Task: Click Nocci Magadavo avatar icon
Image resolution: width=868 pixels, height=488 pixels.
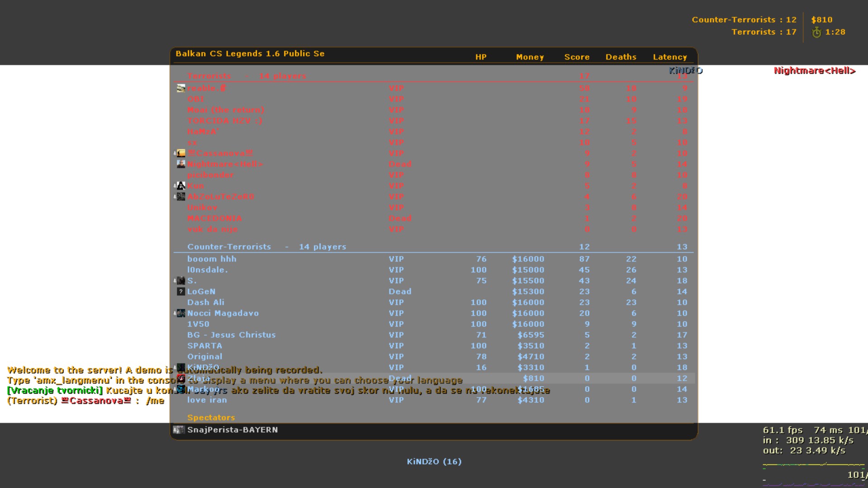Action: pos(181,313)
